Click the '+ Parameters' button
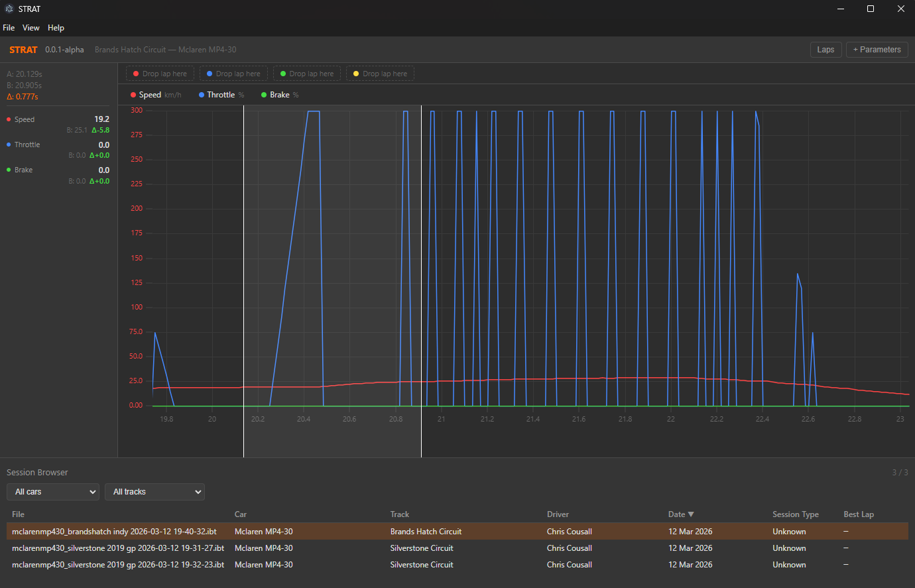The height and width of the screenshot is (588, 915). pyautogui.click(x=877, y=50)
